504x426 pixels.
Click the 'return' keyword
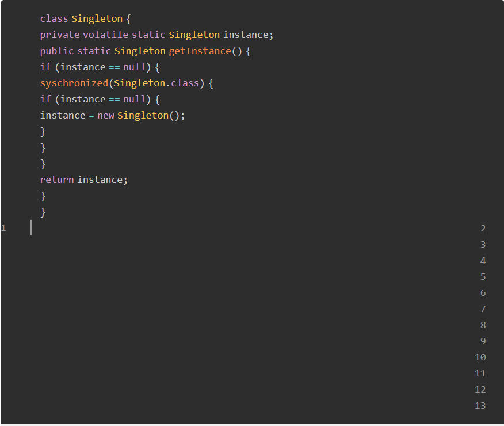tap(57, 180)
